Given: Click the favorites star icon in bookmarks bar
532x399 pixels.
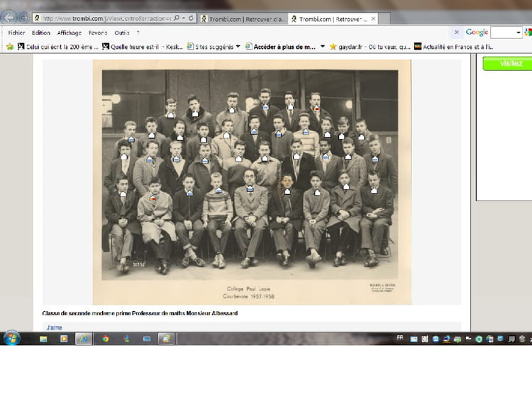Looking at the screenshot, I should [10, 47].
